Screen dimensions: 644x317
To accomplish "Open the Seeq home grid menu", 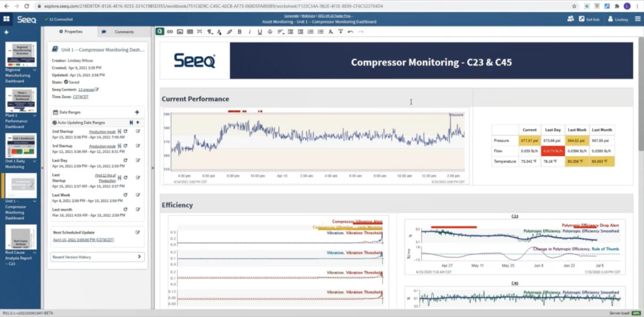I will click(x=6, y=19).
